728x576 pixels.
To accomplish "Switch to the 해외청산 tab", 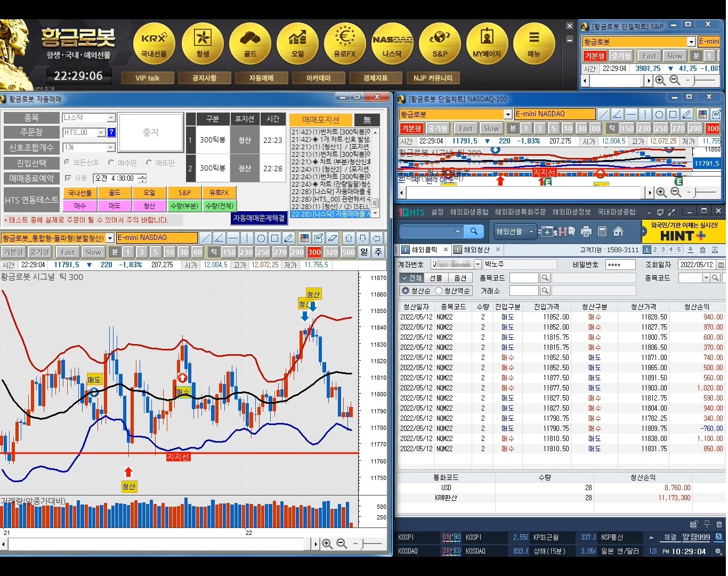I will [x=476, y=250].
